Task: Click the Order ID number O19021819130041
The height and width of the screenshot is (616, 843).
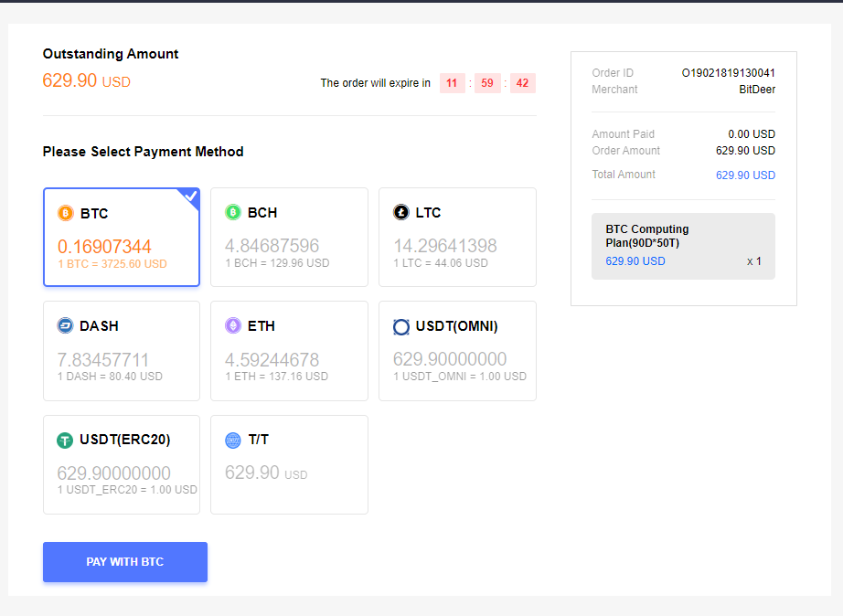Action: tap(729, 73)
